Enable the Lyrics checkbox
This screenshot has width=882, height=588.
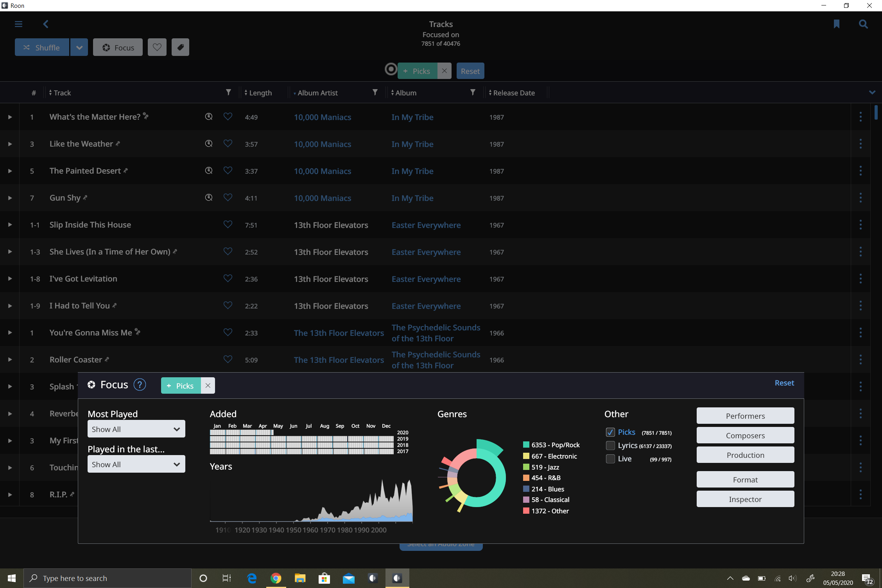click(x=610, y=446)
